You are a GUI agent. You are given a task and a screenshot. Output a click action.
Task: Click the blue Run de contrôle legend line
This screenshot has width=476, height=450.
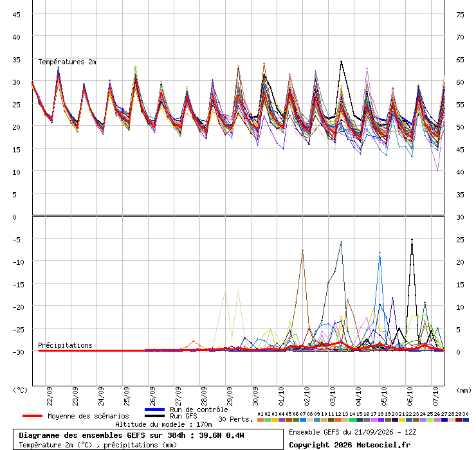tap(154, 410)
